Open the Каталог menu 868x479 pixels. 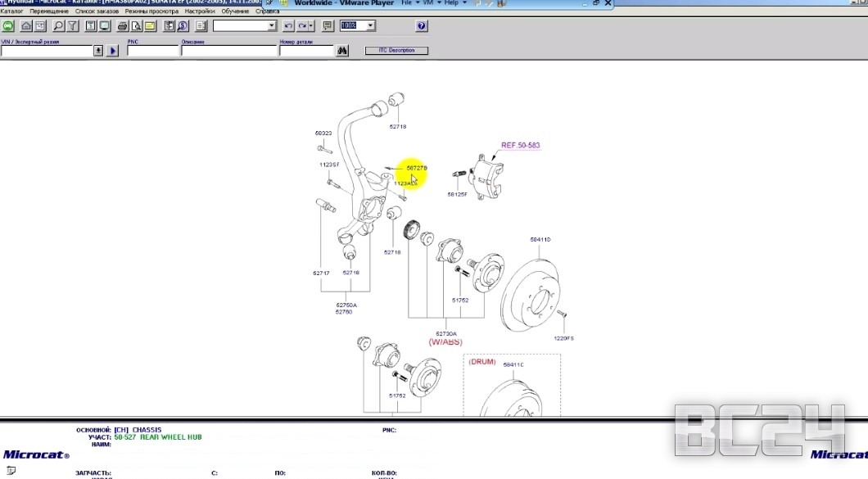11,11
